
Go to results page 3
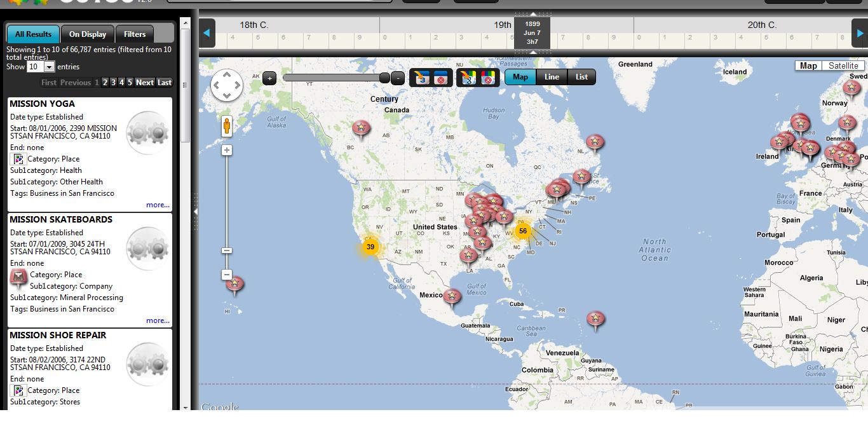click(x=114, y=83)
